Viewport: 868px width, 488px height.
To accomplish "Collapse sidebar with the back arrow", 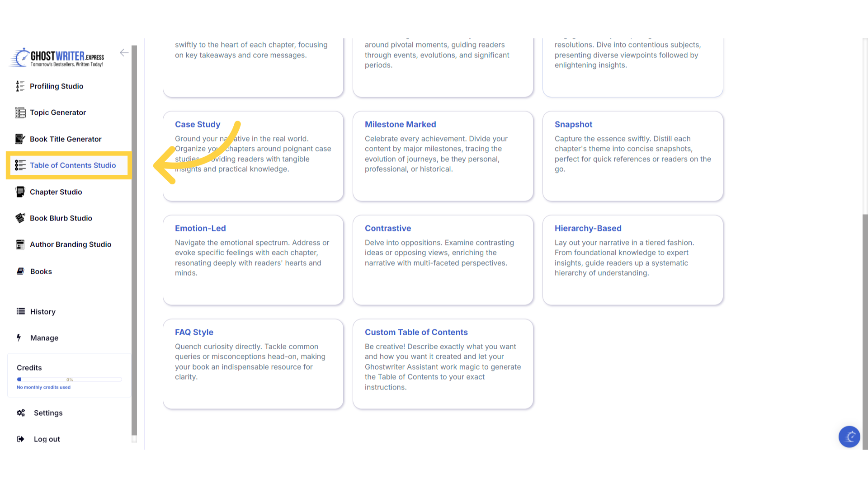I will point(124,53).
